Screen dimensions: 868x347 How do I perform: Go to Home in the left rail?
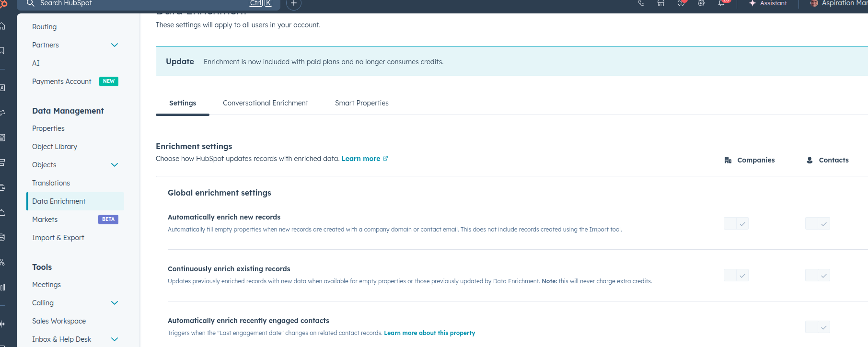2,26
